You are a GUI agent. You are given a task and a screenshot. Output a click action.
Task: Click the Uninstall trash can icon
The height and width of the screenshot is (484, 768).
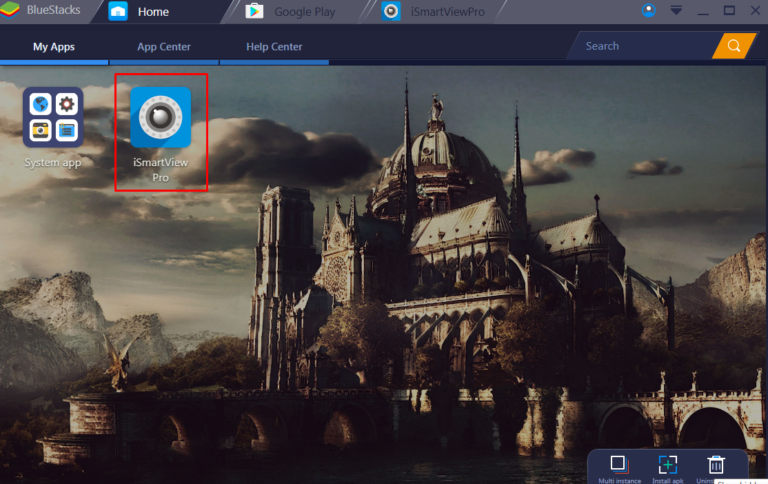(715, 464)
